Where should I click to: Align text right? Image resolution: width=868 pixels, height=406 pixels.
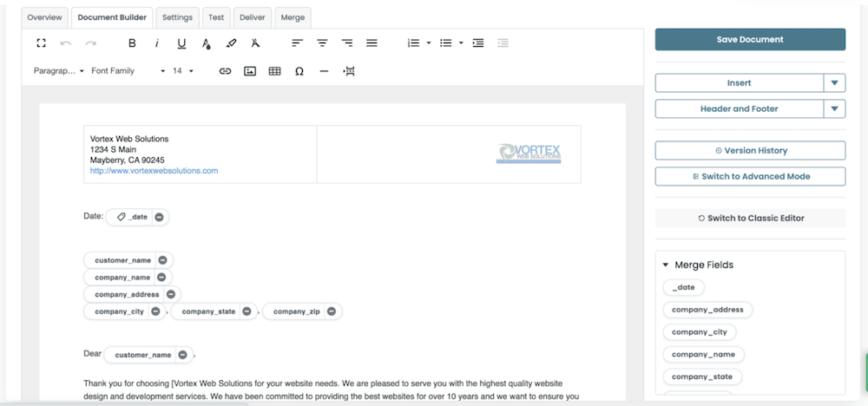point(347,43)
